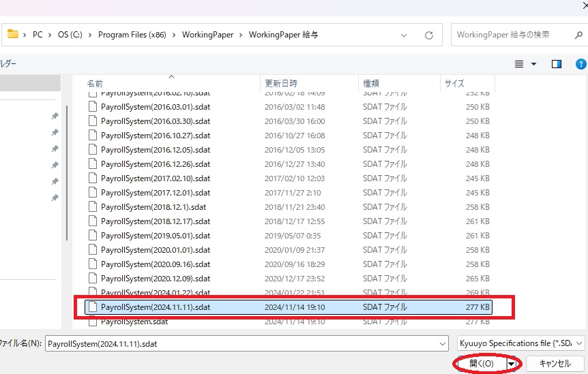The image size is (588, 374).
Task: Click the help question mark icon
Action: pyautogui.click(x=580, y=64)
